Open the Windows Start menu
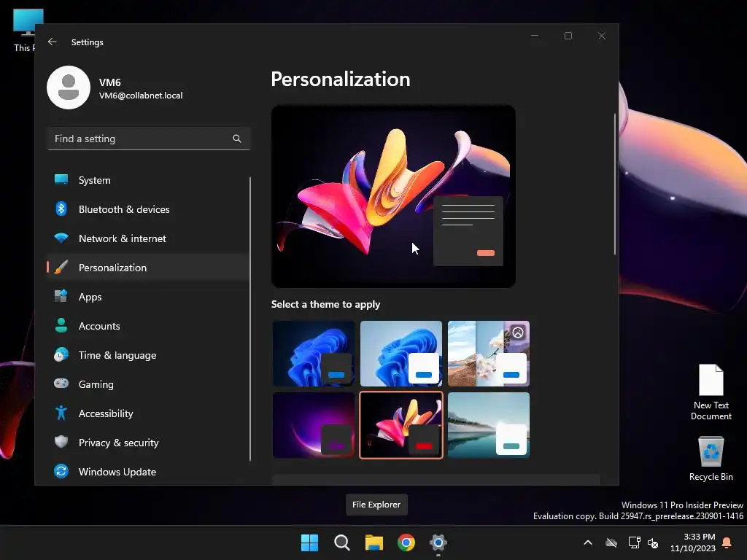 309,542
